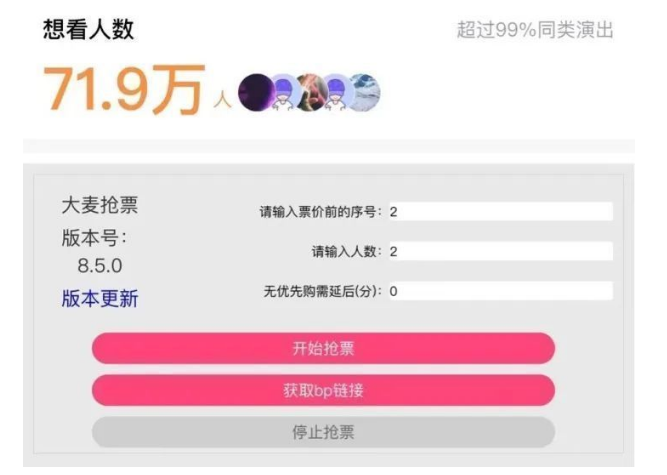
Task: Tap the 想看人数 heading
Action: click(x=88, y=30)
